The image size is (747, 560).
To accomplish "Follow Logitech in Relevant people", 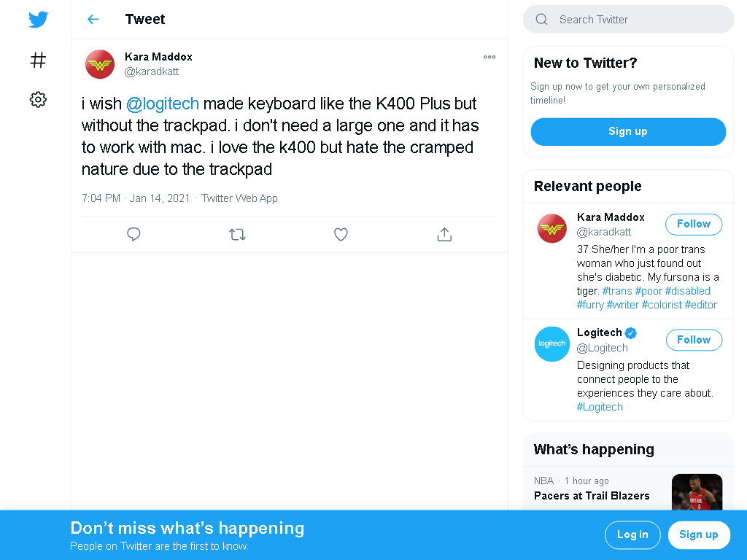I will [694, 340].
